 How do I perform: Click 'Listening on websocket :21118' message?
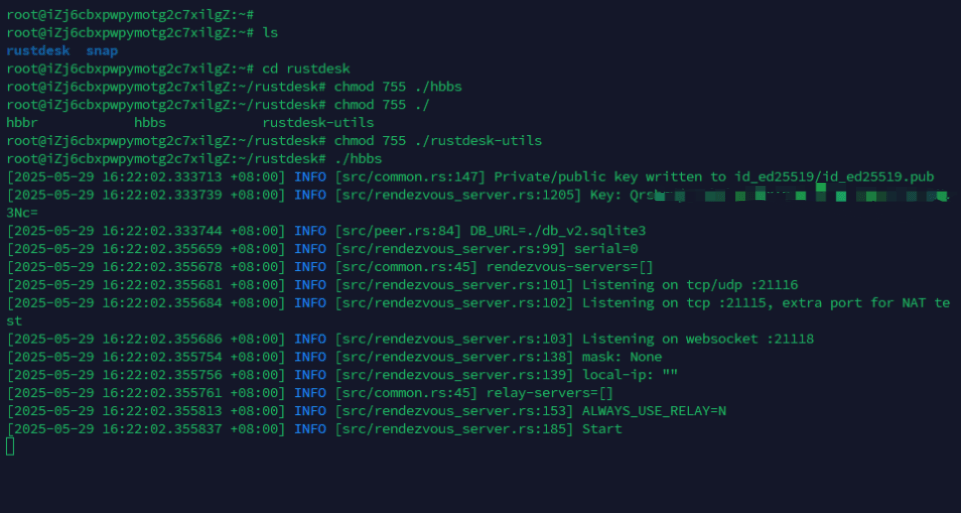pyautogui.click(x=698, y=339)
